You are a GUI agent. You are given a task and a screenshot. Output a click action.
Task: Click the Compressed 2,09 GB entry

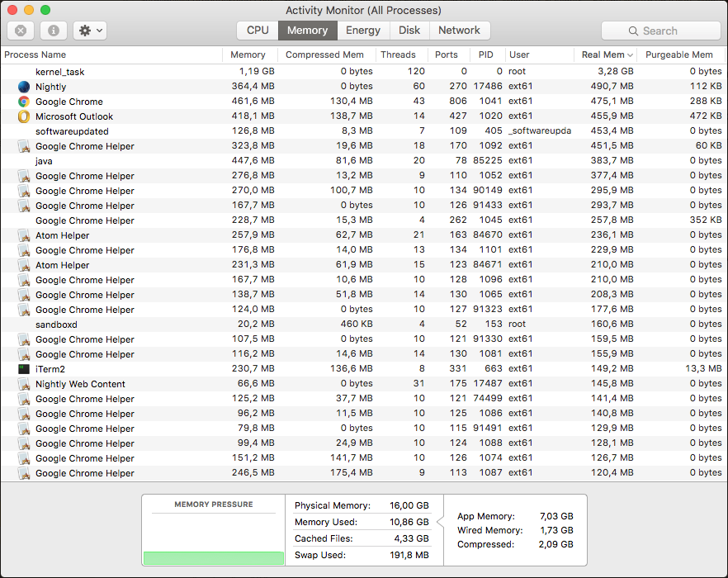coord(515,544)
